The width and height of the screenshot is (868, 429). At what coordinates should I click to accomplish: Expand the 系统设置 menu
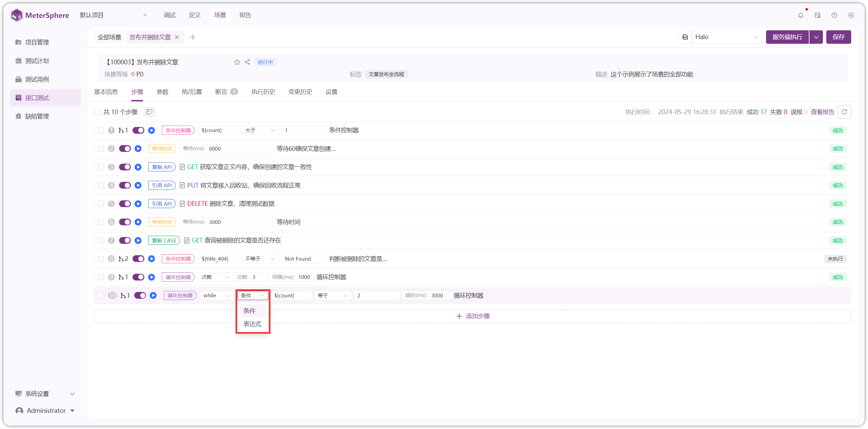coord(45,394)
